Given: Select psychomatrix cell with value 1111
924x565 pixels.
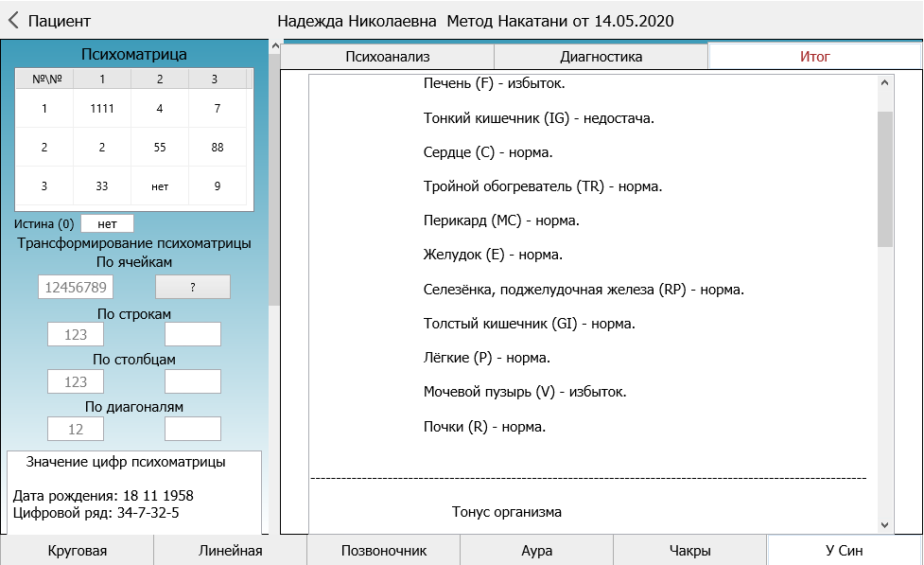Looking at the screenshot, I should [x=102, y=109].
